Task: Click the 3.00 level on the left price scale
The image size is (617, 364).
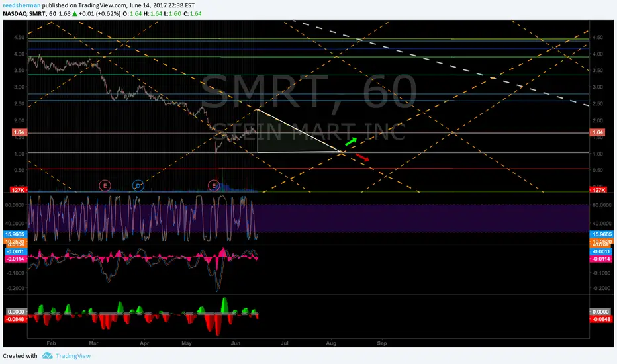Action: [19, 87]
